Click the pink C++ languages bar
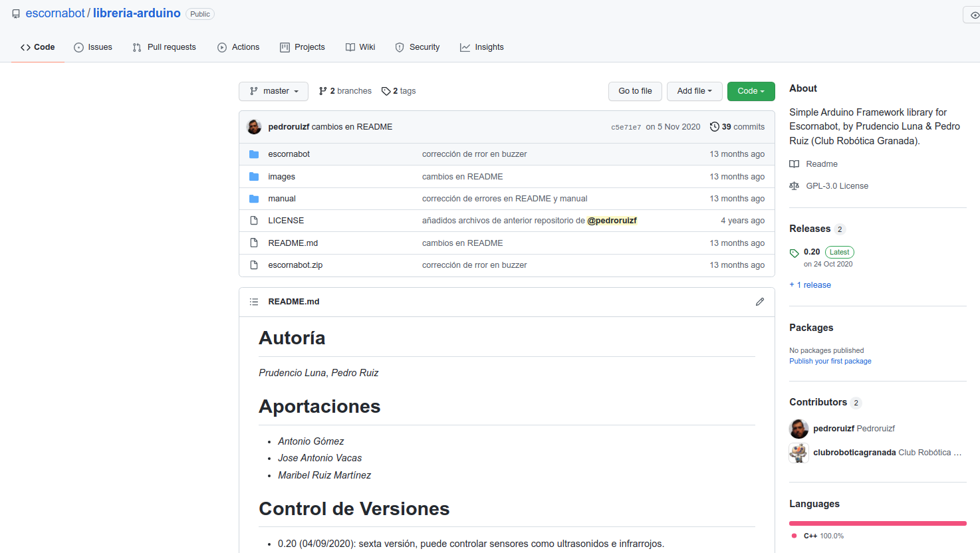The image size is (980, 553). coord(878,523)
